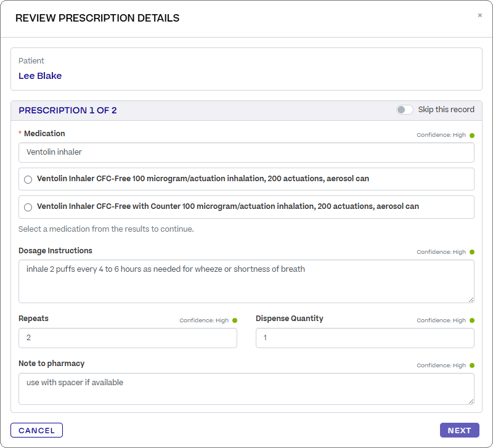Select Ventolin Inhaler CFC-Free 100 microgram option

28,179
